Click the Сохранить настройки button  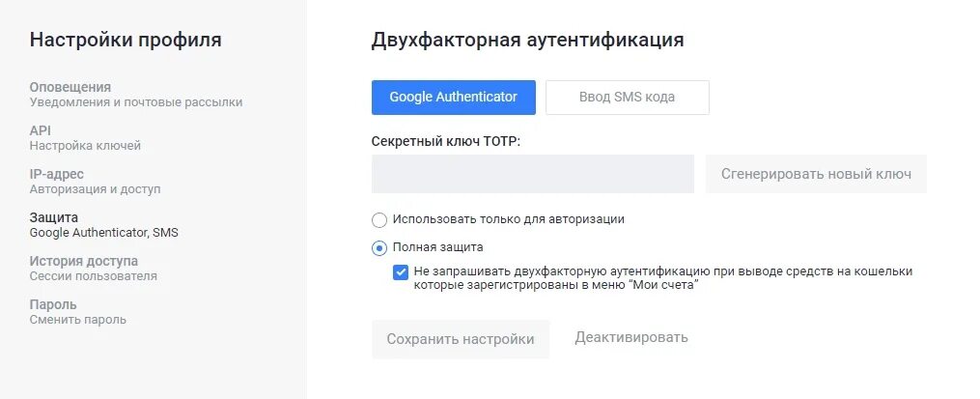460,339
